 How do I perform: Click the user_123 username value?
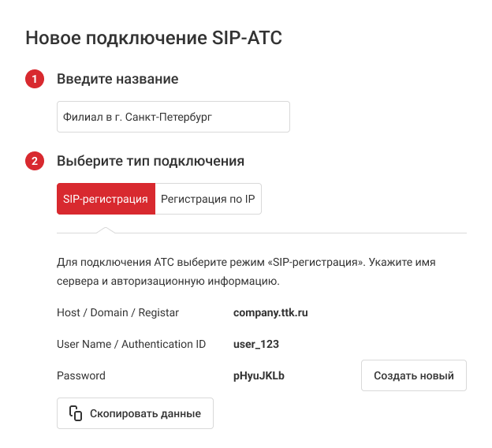click(x=256, y=344)
